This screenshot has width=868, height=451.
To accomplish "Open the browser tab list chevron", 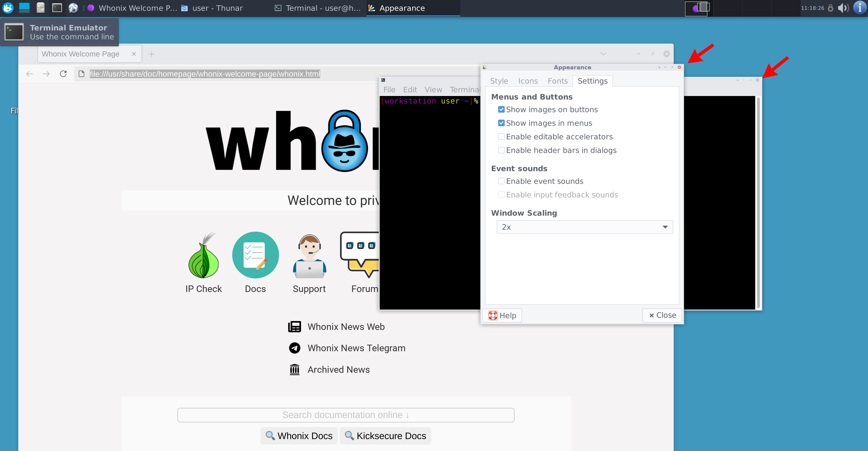I will (603, 54).
